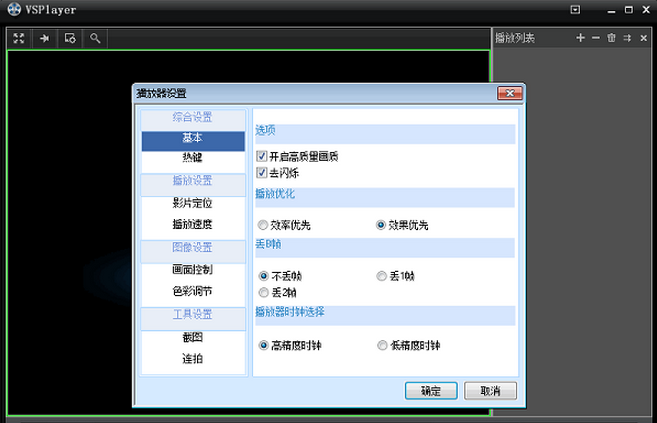This screenshot has width=657, height=423.
Task: Confirm settings with the 确定 button
Action: [x=430, y=390]
